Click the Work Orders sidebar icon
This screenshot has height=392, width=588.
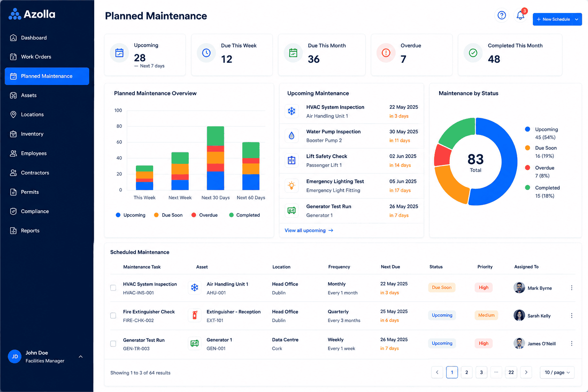coord(13,57)
